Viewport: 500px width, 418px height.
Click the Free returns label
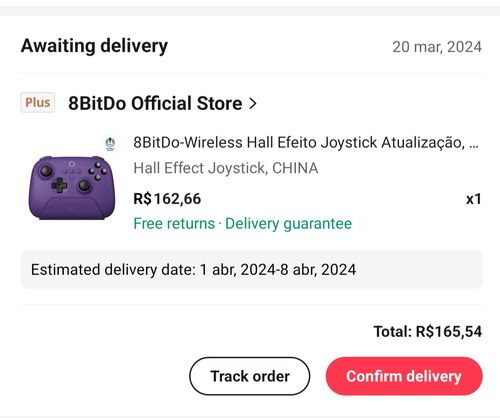174,223
